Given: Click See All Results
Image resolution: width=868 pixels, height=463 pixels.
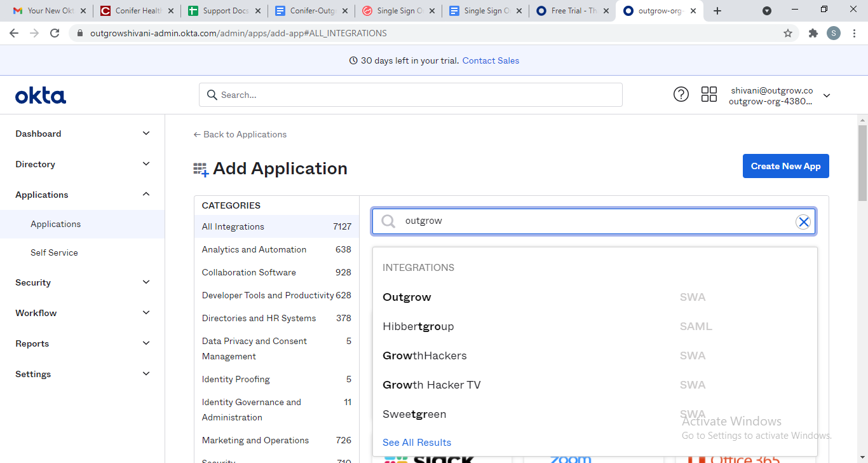Looking at the screenshot, I should 417,442.
